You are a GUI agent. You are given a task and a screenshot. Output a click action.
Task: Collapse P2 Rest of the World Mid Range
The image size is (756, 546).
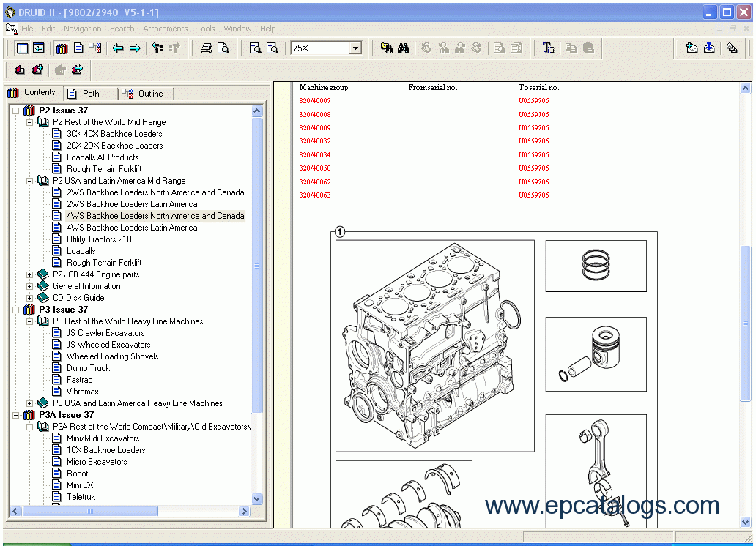tap(30, 122)
